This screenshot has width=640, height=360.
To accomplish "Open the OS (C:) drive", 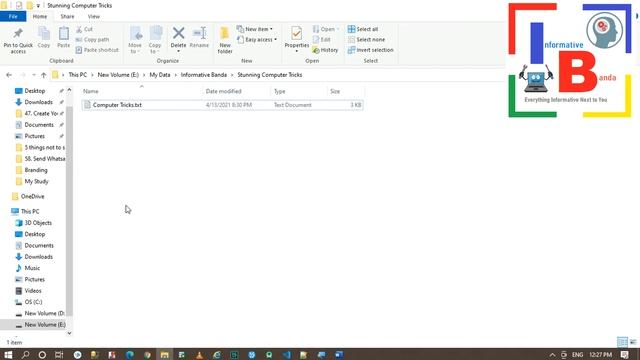I will tap(33, 302).
